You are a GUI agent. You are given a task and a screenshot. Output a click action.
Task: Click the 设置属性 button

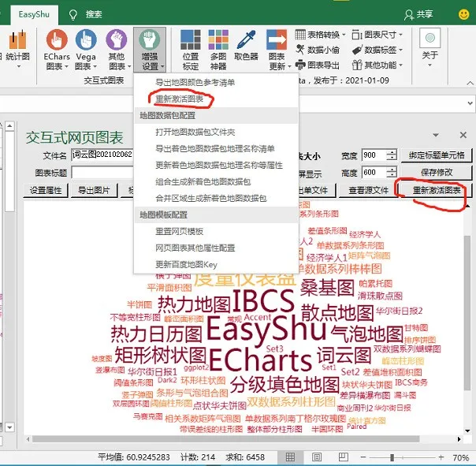(46, 191)
